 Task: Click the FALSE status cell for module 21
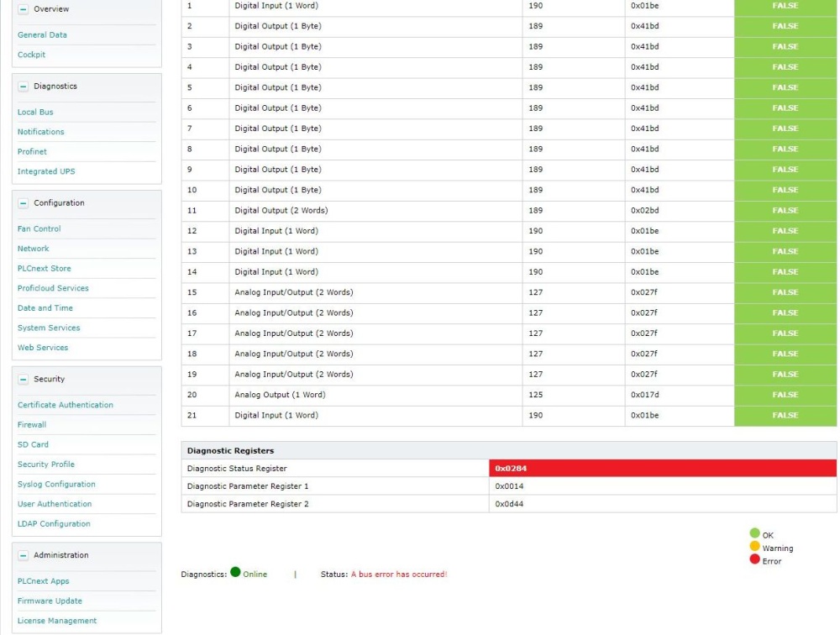pos(785,416)
